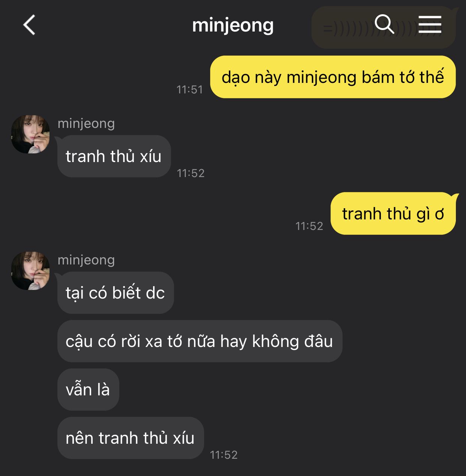Tap the 11:52 timestamp next to first 'tranh thủ xíu'
The height and width of the screenshot is (476, 466).
click(x=191, y=173)
